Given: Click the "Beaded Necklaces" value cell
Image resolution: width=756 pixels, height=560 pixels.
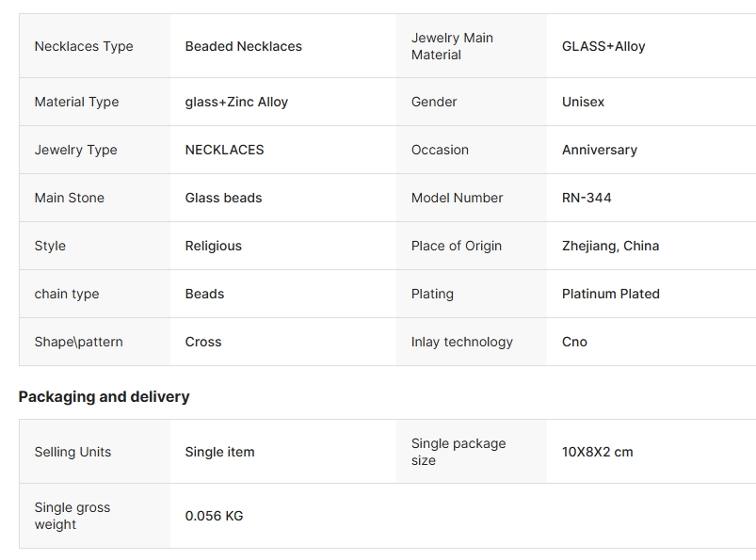Looking at the screenshot, I should pyautogui.click(x=243, y=46).
